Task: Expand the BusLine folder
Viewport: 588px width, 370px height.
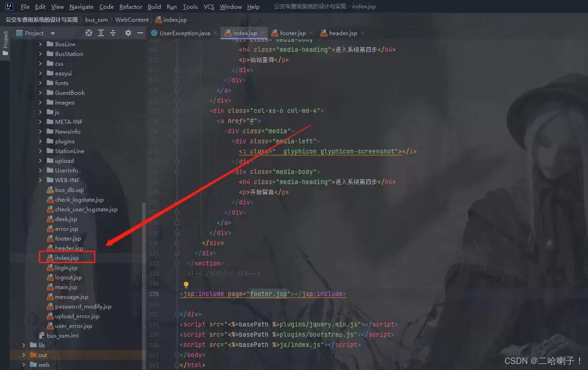Action: click(x=40, y=44)
